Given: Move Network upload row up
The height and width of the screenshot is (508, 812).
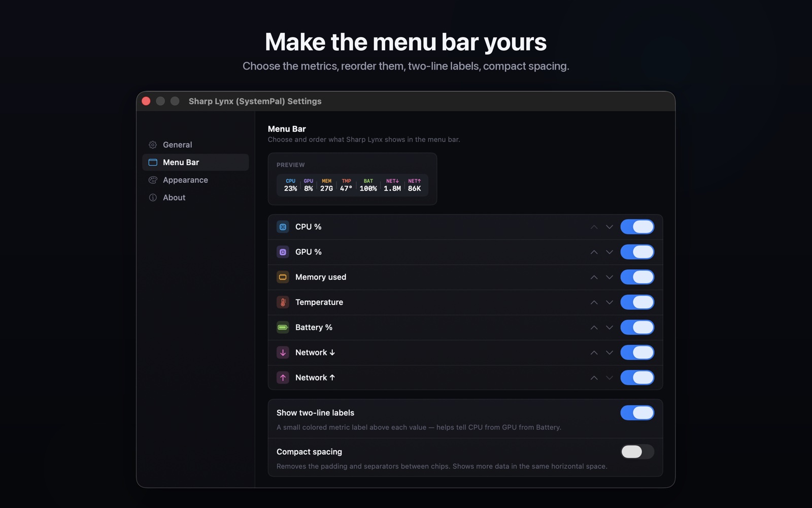Looking at the screenshot, I should pos(594,378).
